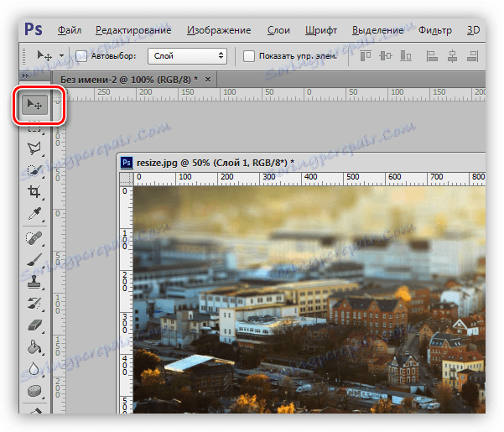Select the Eraser tool
504x432 pixels.
click(x=34, y=325)
